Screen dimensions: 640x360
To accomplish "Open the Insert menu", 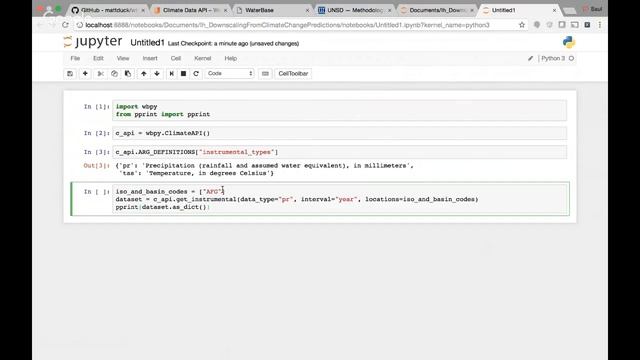I will (150, 58).
